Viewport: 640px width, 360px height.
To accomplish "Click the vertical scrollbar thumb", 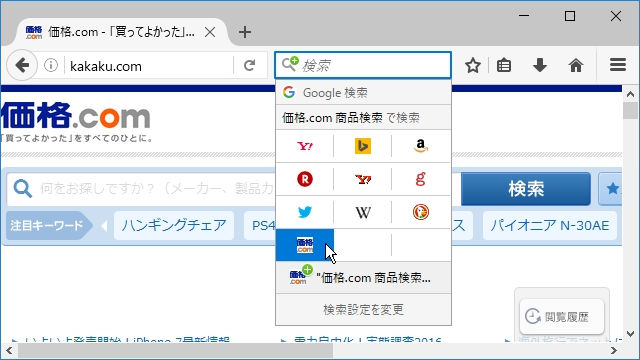I will click(630, 111).
